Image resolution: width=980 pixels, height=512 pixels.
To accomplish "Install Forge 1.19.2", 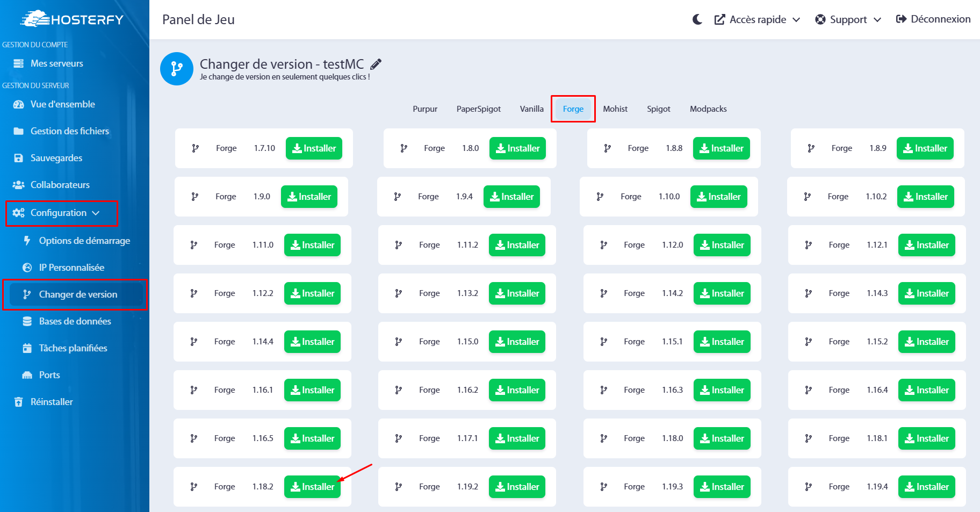I will pos(517,487).
